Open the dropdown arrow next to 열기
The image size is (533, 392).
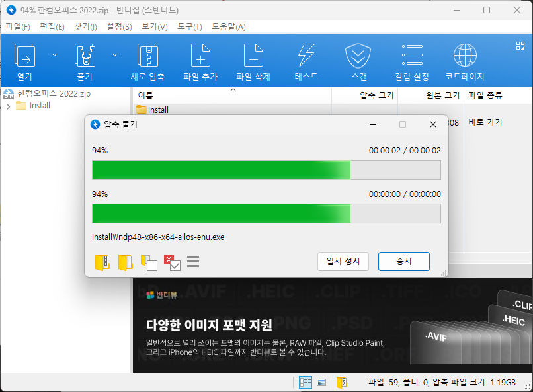point(54,55)
